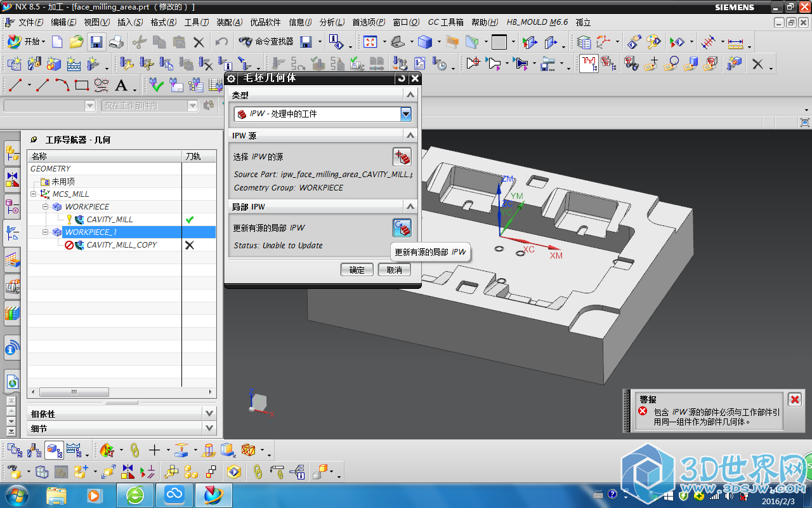Collapse the IPW 源 section
Screen dimensions: 812x508
pyautogui.click(x=410, y=135)
